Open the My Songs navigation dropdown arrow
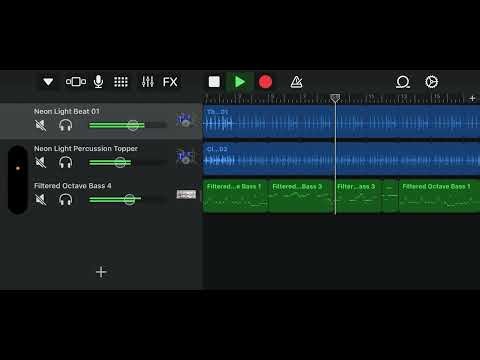This screenshot has width=480, height=360. tap(48, 82)
